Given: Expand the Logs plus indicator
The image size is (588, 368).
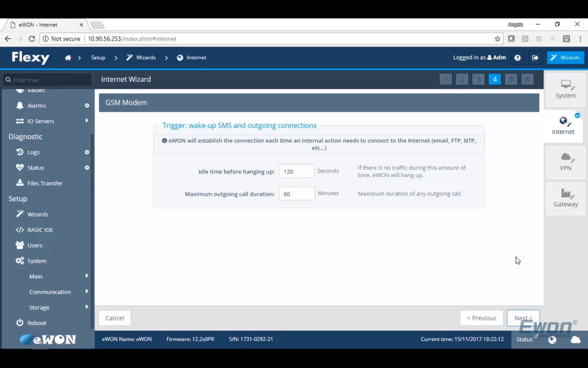Looking at the screenshot, I should 87,152.
